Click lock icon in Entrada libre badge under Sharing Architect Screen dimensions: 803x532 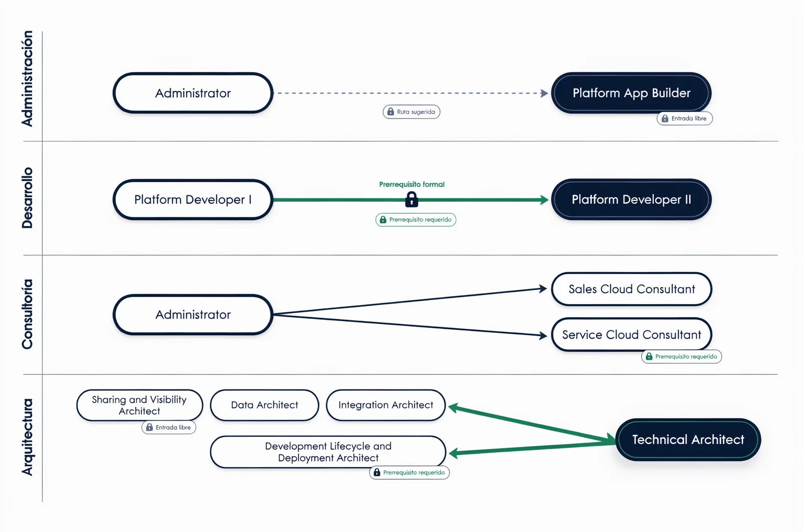tap(149, 428)
